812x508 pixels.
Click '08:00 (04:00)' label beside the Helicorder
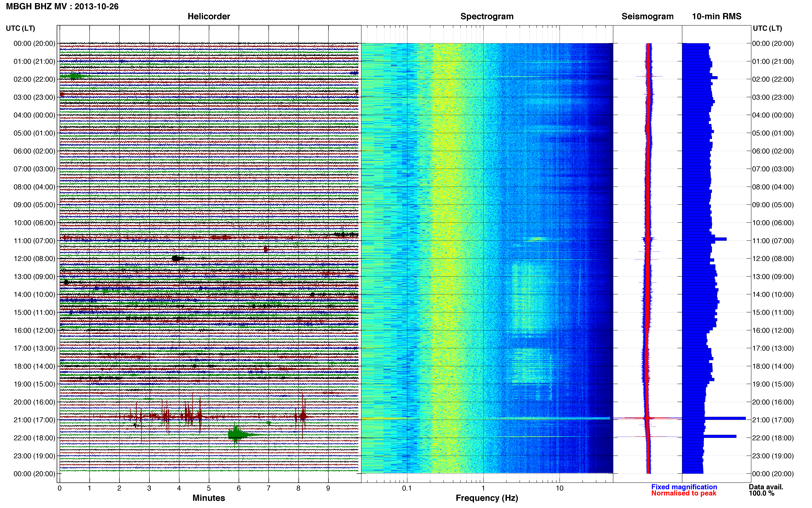(x=34, y=187)
